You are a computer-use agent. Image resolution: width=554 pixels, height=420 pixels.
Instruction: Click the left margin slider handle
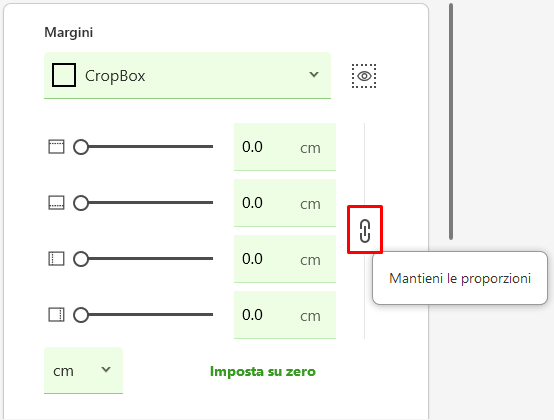pyautogui.click(x=81, y=259)
